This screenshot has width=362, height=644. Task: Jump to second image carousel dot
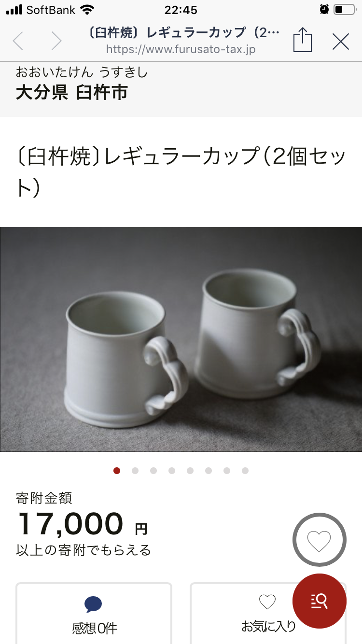coord(135,471)
